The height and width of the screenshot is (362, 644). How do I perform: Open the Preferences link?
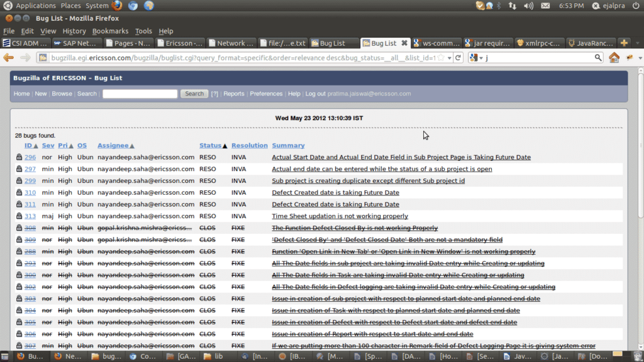[x=266, y=94]
